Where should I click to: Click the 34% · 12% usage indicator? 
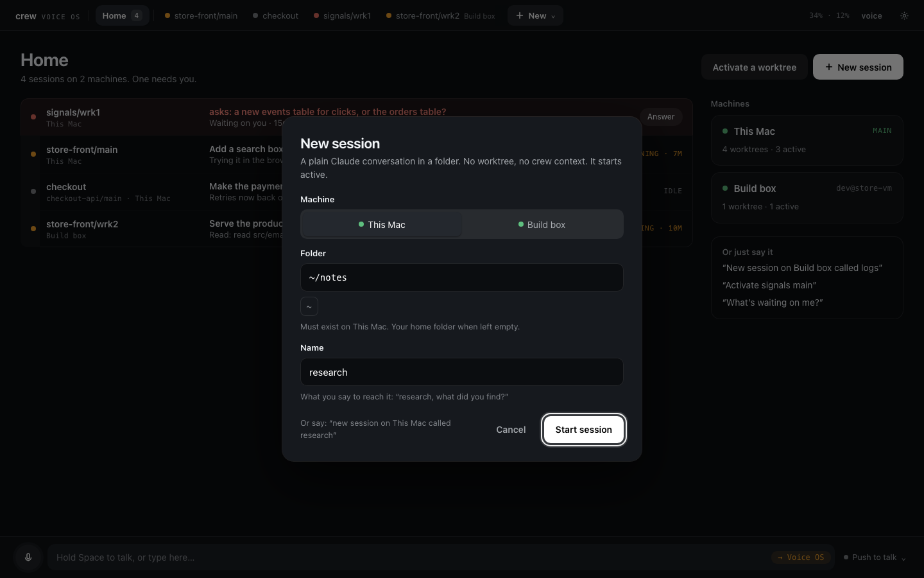(x=829, y=15)
